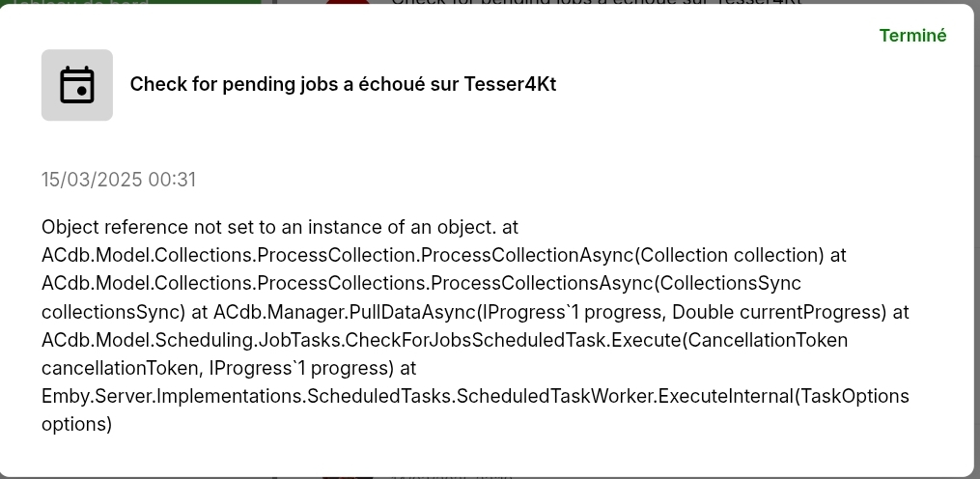
Task: Click the dialog title about Check for pending jobs
Action: pyautogui.click(x=343, y=84)
